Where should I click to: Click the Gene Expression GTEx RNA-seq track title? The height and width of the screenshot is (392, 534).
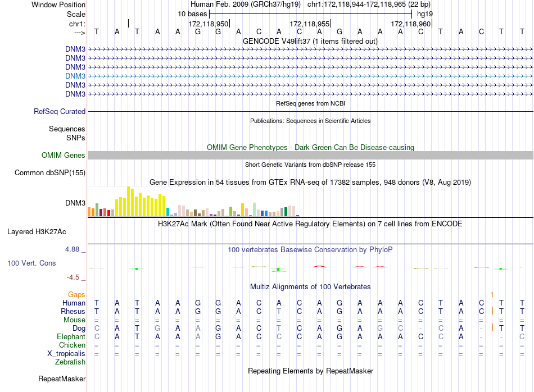click(x=310, y=183)
